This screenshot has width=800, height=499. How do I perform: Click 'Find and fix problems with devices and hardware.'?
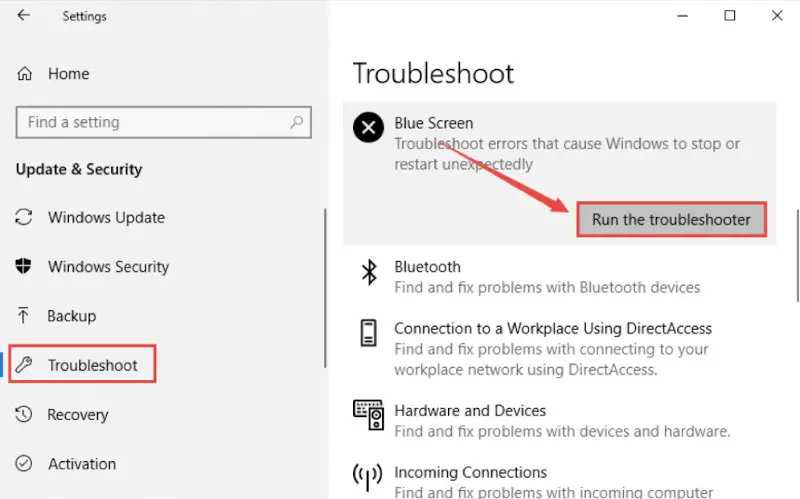point(562,432)
